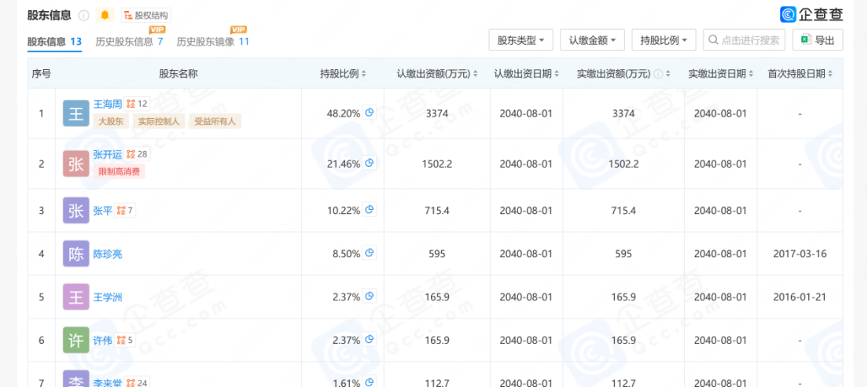The height and width of the screenshot is (387, 868).
Task: Click the 2017-03-16 first holding date
Action: tap(800, 254)
